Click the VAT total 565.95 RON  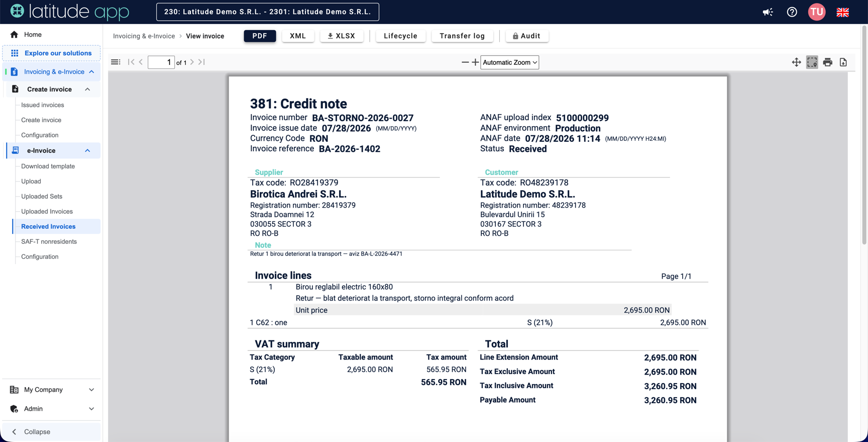(444, 382)
